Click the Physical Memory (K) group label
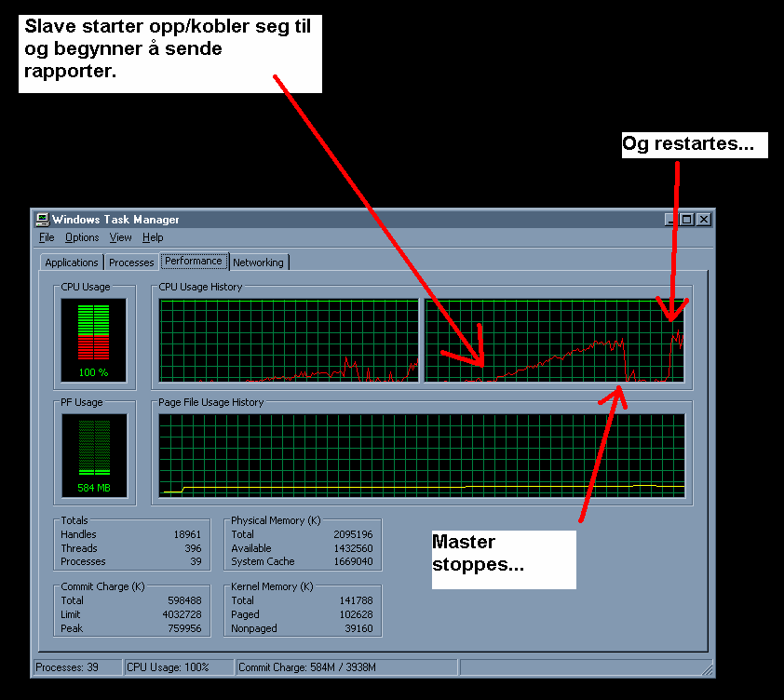 (276, 520)
